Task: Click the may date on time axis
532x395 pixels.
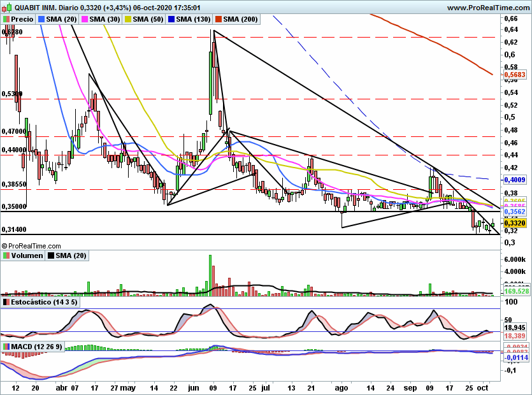Action: [128, 387]
